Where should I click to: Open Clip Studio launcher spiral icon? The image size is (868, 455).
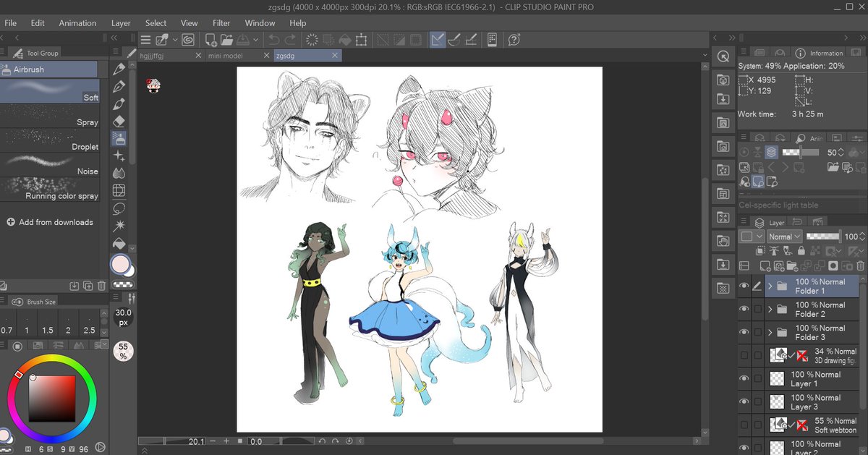[188, 40]
